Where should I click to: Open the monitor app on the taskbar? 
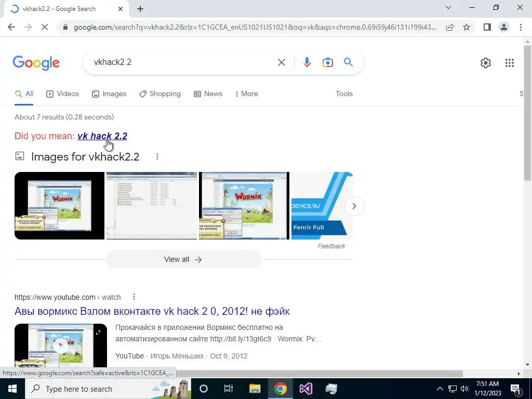click(331, 389)
